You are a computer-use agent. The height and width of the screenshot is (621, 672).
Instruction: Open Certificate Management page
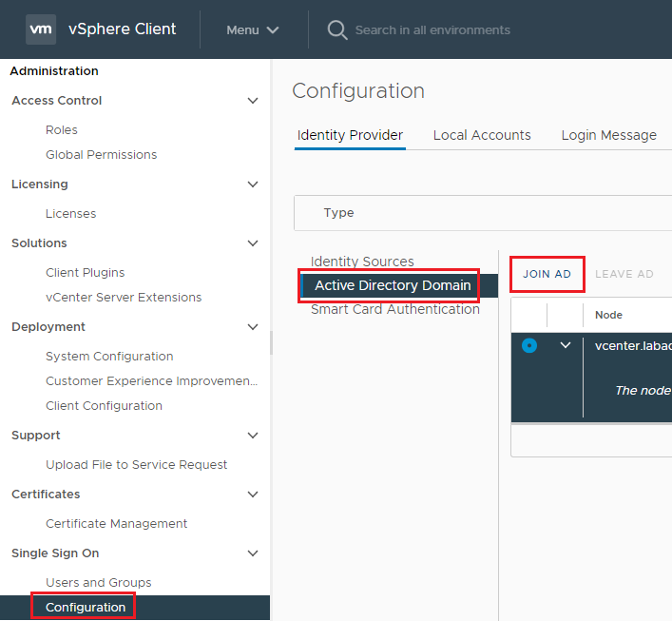[x=116, y=523]
